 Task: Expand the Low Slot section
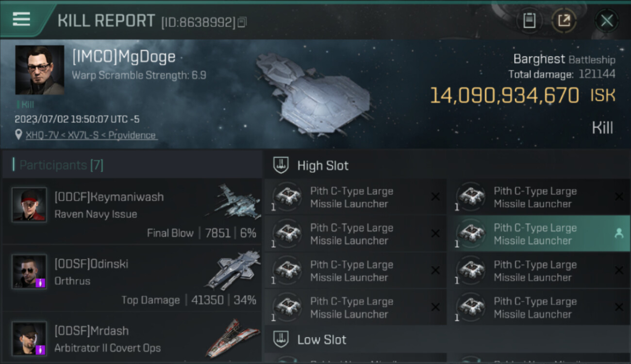point(447,339)
